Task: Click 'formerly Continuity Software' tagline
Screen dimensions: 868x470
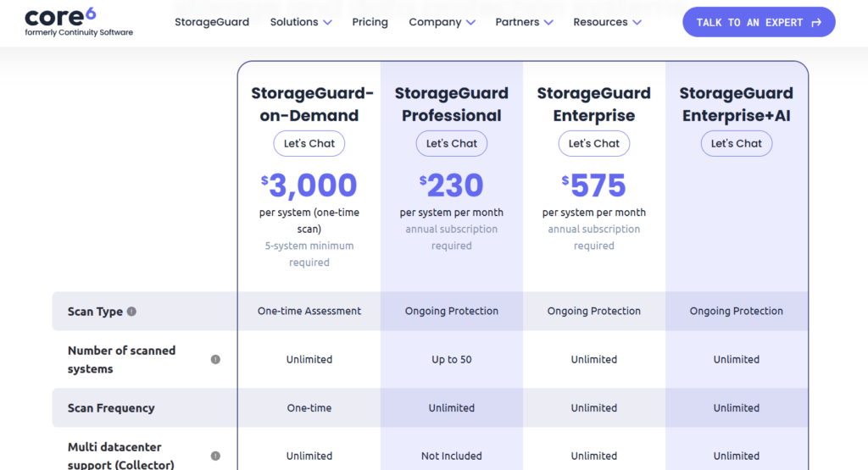Action: tap(79, 33)
